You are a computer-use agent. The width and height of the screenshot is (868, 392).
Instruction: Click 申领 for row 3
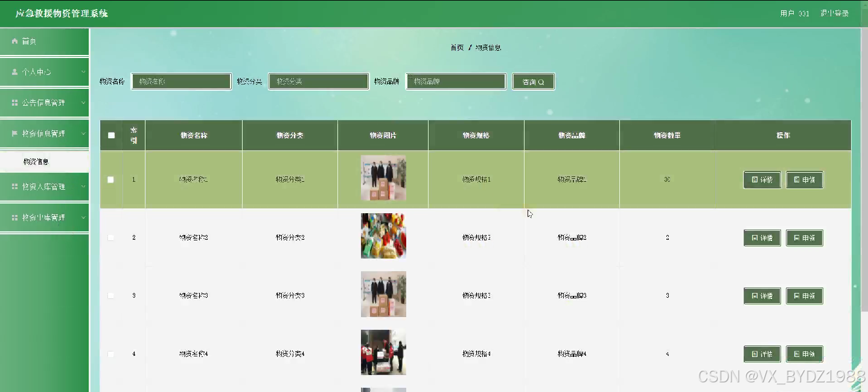805,296
